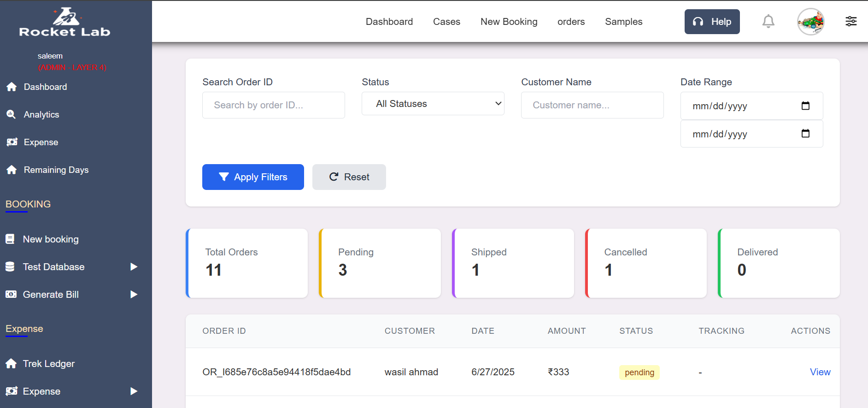
Task: Click View link for wasil ahmad order
Action: click(x=820, y=372)
